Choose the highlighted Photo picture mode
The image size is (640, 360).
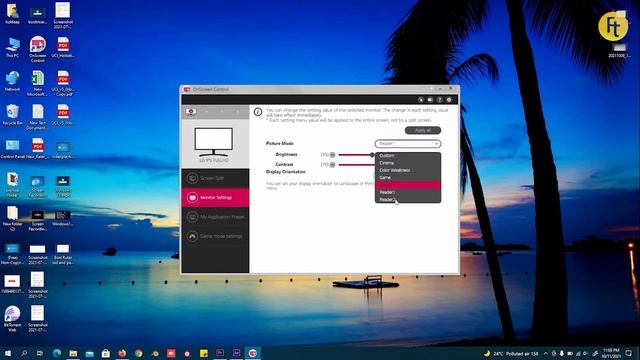(408, 185)
